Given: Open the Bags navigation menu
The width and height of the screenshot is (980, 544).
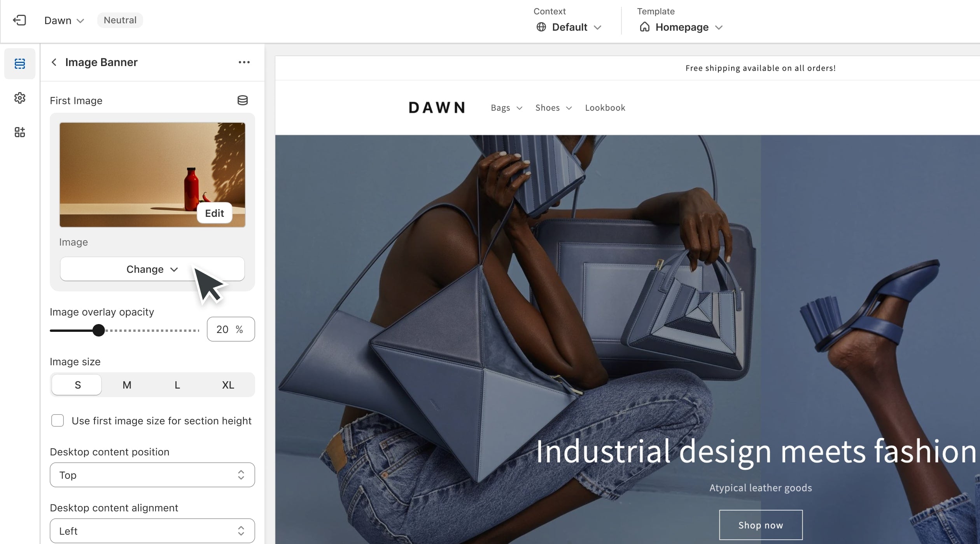Looking at the screenshot, I should [x=506, y=107].
